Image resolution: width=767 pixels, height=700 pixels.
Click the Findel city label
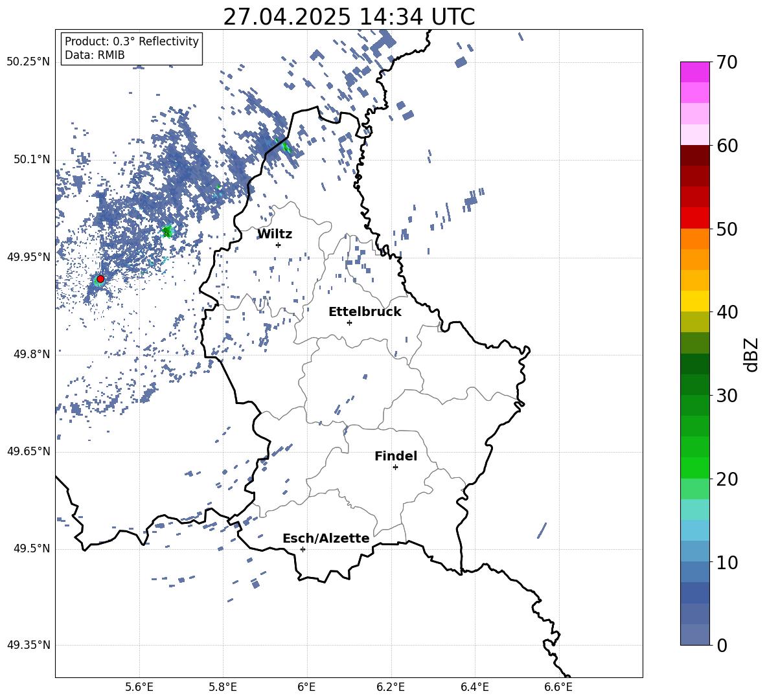pyautogui.click(x=396, y=456)
